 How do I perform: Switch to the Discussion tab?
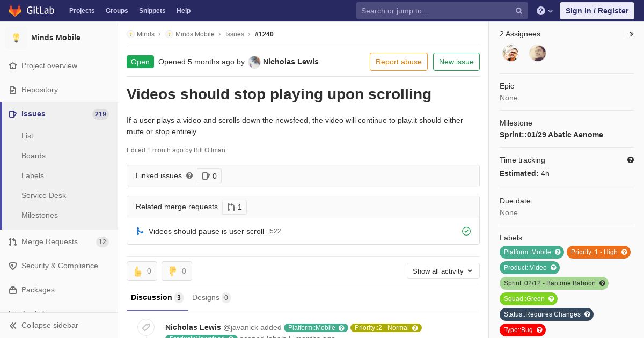pyautogui.click(x=157, y=297)
